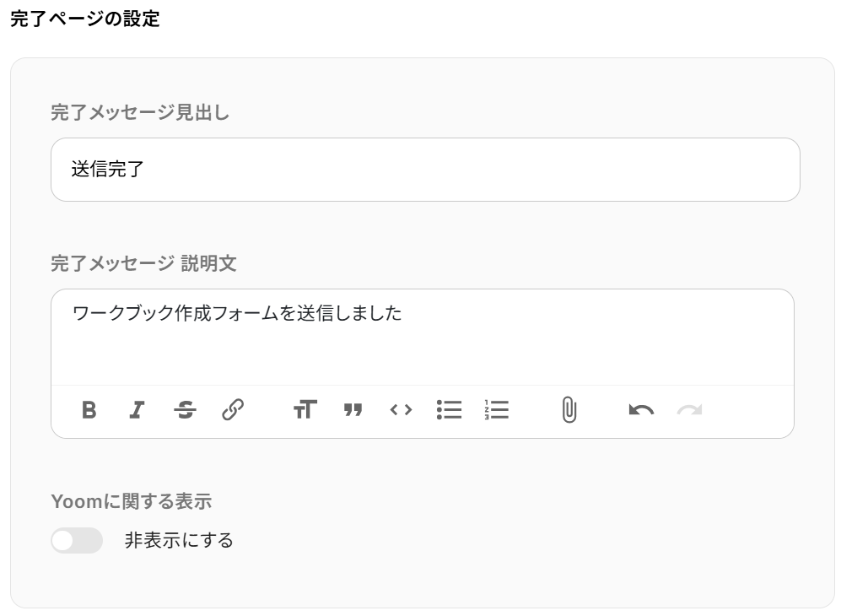Apply italic formatting to the text
Image resolution: width=841 pixels, height=616 pixels.
pyautogui.click(x=137, y=410)
